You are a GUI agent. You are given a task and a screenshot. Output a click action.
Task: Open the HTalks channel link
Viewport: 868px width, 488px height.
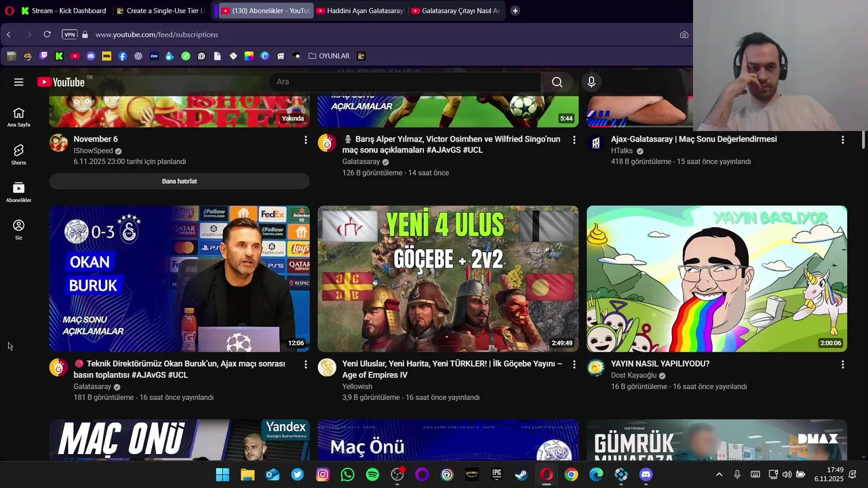(x=622, y=151)
